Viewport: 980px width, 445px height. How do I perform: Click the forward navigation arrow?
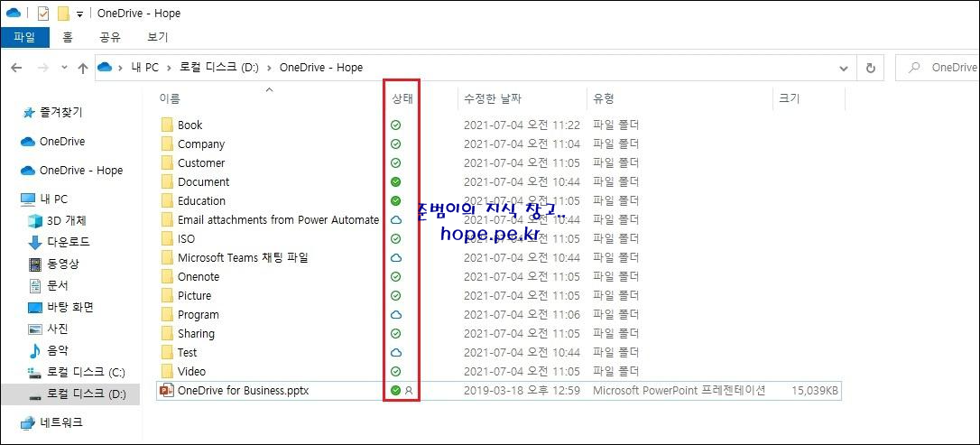(42, 68)
